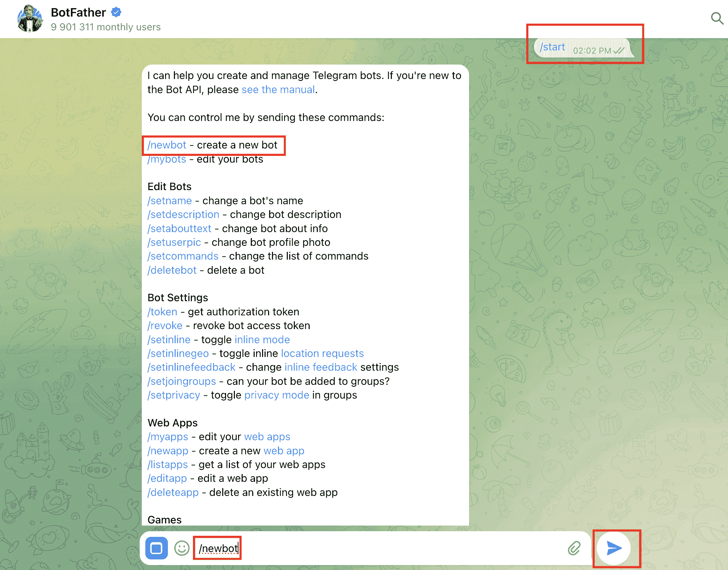Image resolution: width=728 pixels, height=570 pixels.
Task: Click the 'Web Apps' section heading
Action: [173, 423]
